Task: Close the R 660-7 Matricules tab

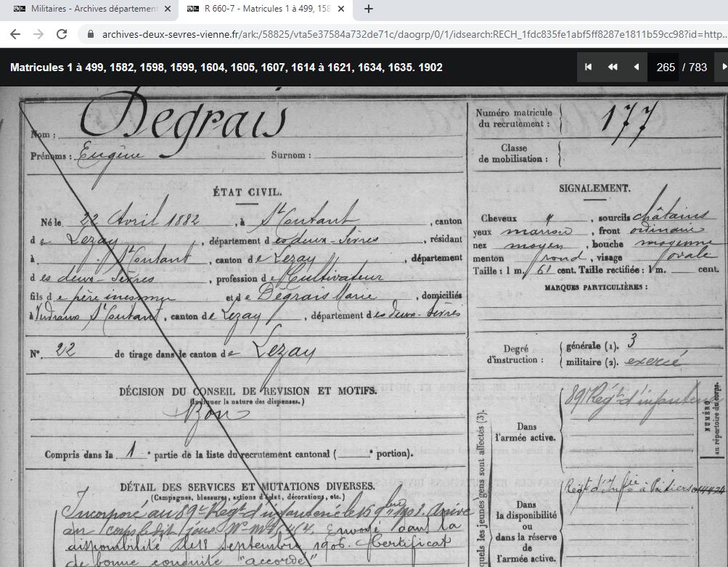Action: coord(341,9)
